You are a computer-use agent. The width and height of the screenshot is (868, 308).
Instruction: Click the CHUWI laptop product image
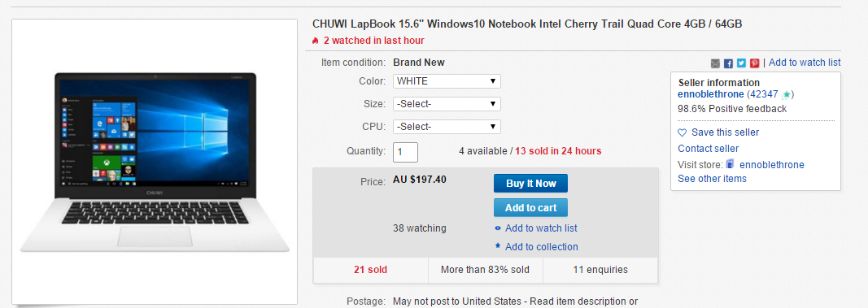(x=155, y=162)
